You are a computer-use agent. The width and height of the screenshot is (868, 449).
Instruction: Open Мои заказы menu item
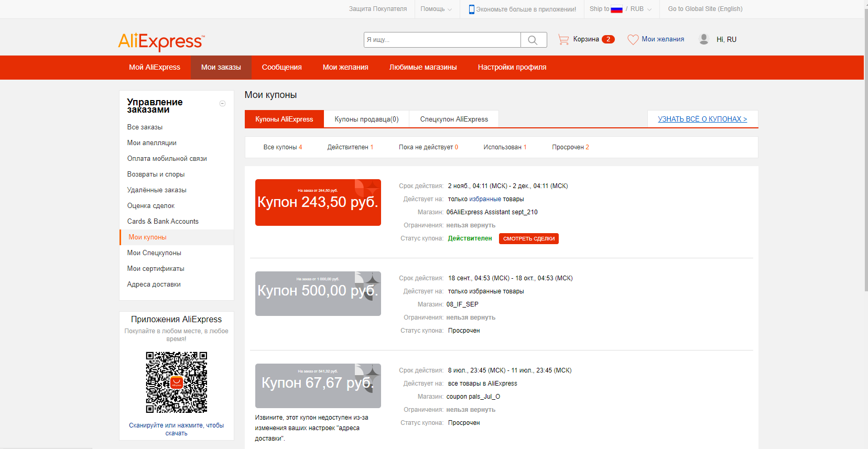click(x=221, y=67)
